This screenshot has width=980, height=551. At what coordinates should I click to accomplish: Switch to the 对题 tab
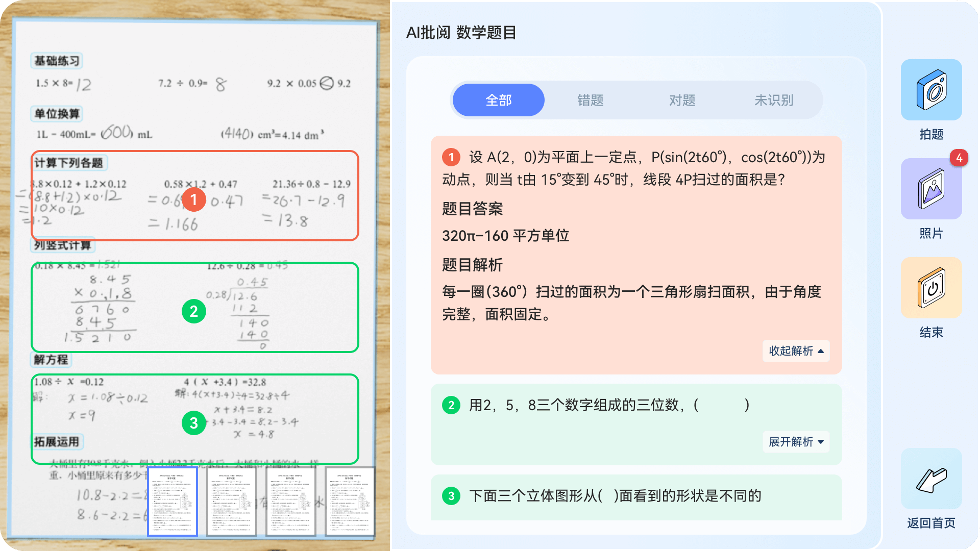pyautogui.click(x=682, y=100)
